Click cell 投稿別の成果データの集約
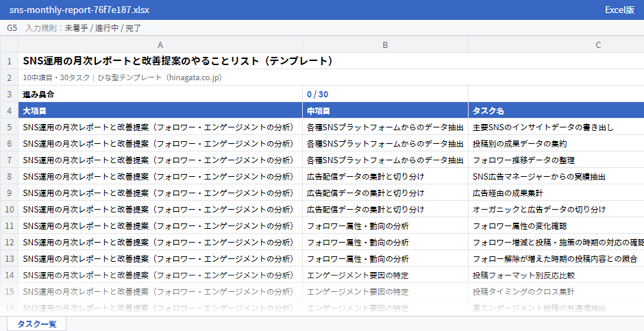644x331 pixels. [x=556, y=143]
